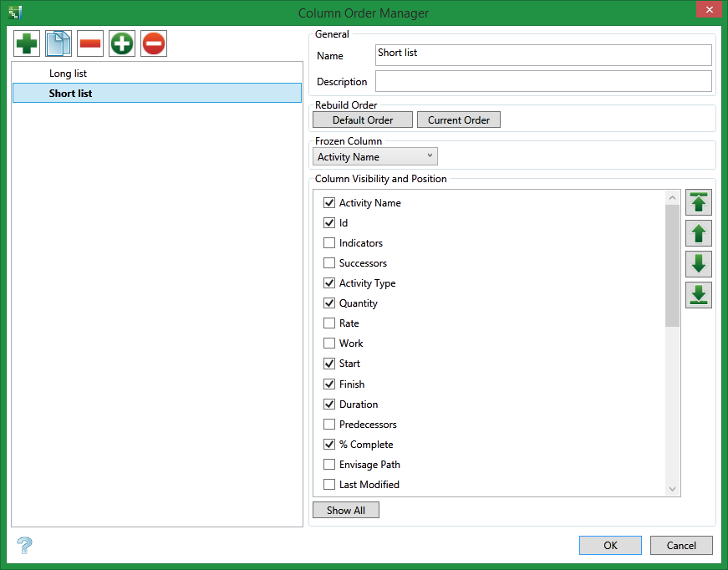Move selected column up one position
Image resolution: width=728 pixels, height=570 pixels.
698,233
